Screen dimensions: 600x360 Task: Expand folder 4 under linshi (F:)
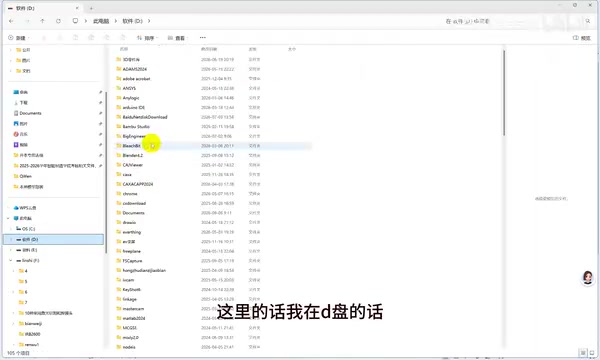tap(14, 271)
